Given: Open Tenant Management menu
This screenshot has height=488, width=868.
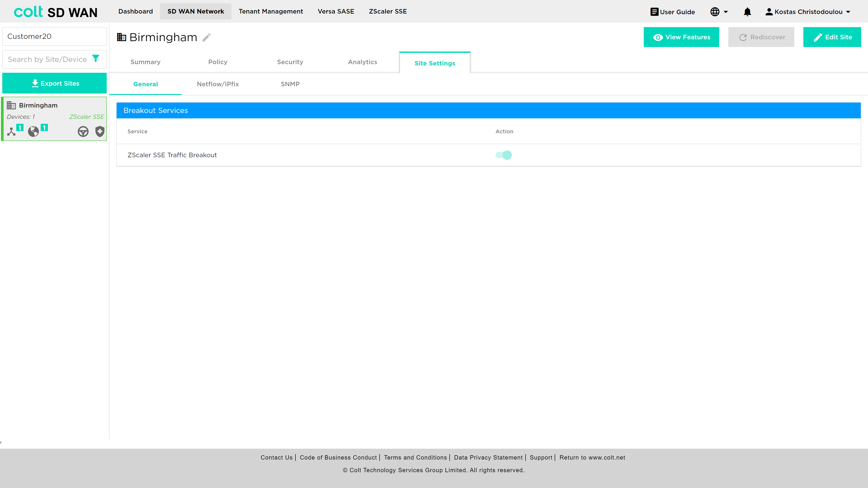Looking at the screenshot, I should click(x=271, y=12).
